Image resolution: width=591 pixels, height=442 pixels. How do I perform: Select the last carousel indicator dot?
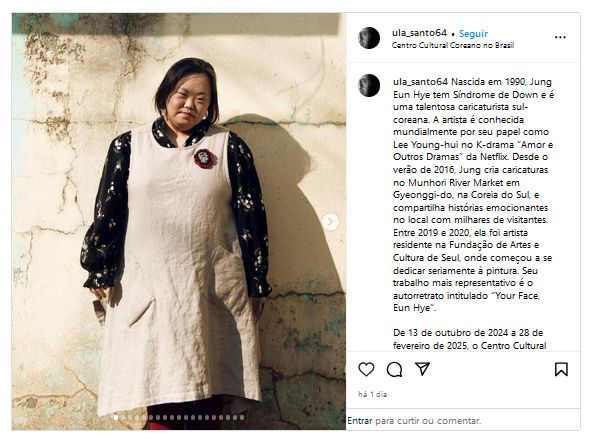242,418
